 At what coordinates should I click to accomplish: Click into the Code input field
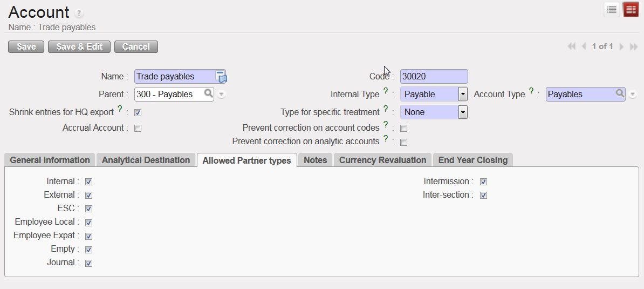(x=434, y=77)
